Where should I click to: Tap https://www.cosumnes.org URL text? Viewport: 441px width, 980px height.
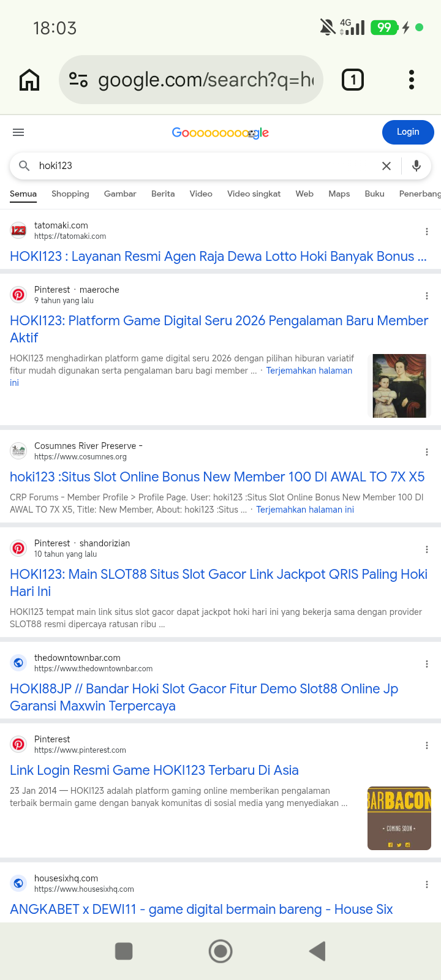pyautogui.click(x=81, y=457)
